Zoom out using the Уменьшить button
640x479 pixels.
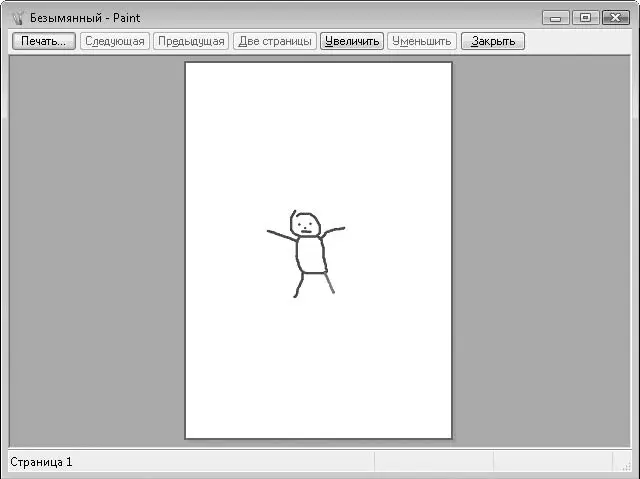(421, 41)
